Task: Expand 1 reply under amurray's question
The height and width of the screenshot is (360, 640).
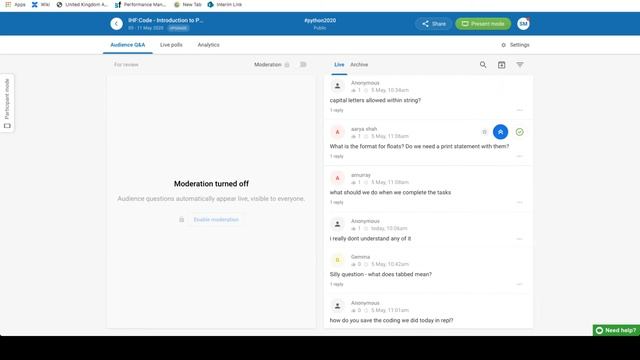Action: (x=337, y=202)
